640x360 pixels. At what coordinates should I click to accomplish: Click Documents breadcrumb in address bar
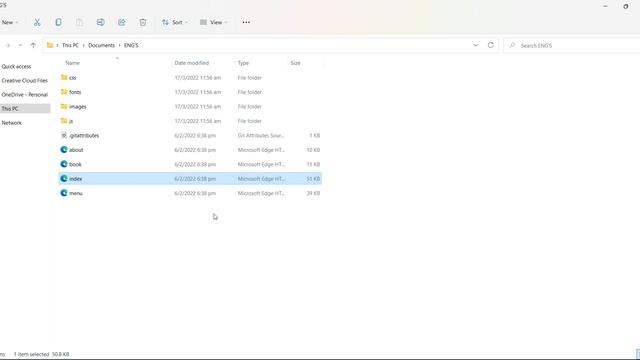(101, 45)
